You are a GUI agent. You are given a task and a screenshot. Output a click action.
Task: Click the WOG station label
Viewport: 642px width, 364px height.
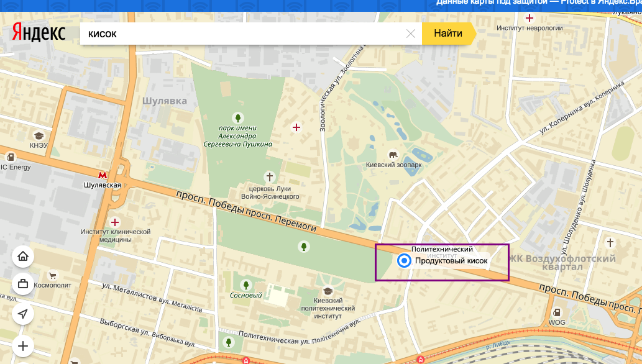click(x=557, y=322)
